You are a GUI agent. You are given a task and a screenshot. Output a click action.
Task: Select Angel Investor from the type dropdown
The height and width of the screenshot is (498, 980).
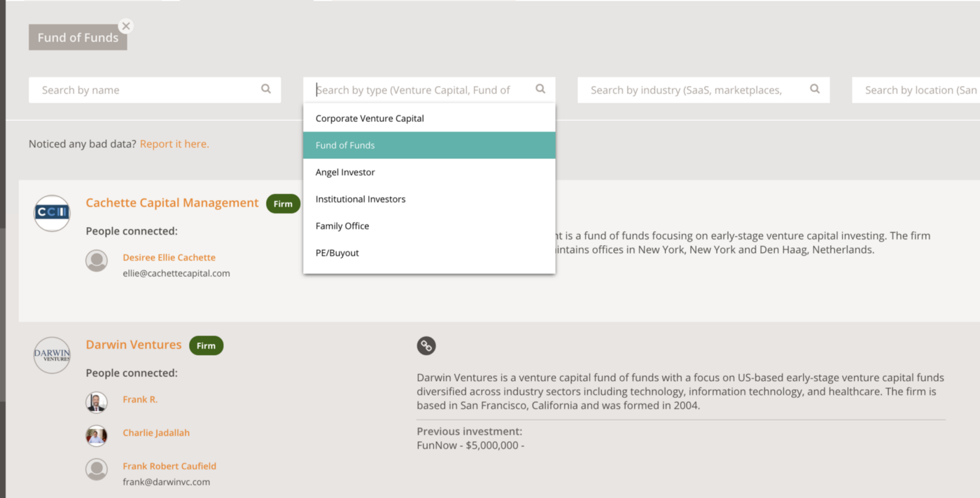coord(346,172)
